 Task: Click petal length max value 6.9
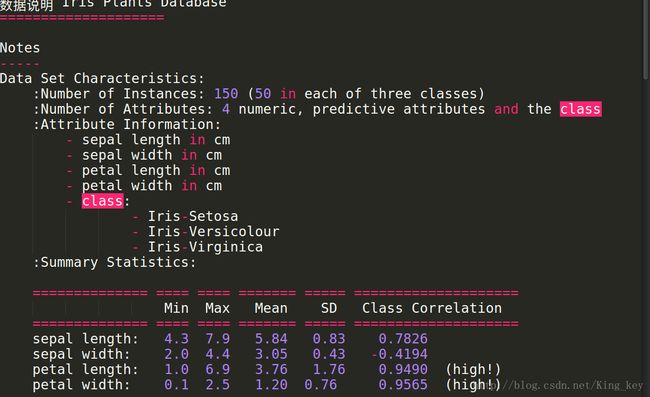[x=217, y=370]
